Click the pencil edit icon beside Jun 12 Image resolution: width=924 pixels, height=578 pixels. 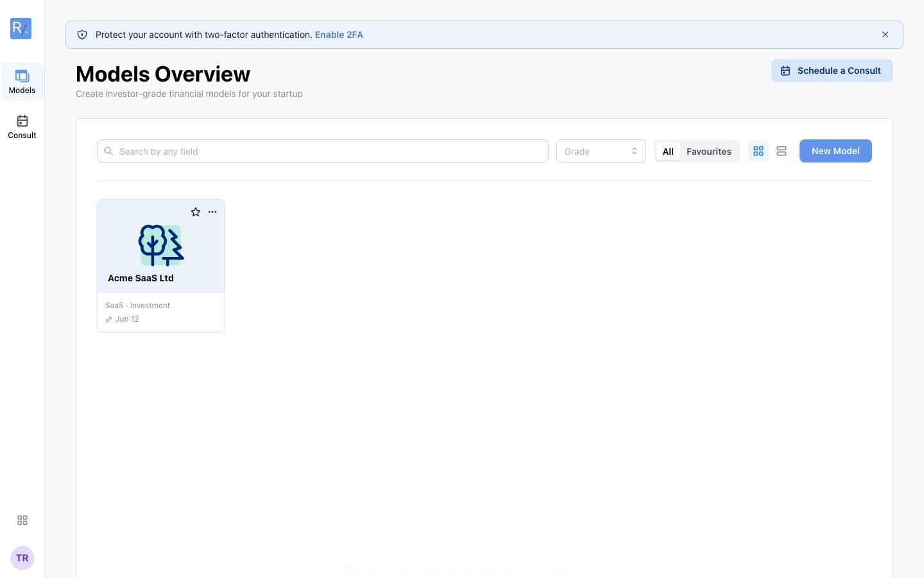point(109,319)
